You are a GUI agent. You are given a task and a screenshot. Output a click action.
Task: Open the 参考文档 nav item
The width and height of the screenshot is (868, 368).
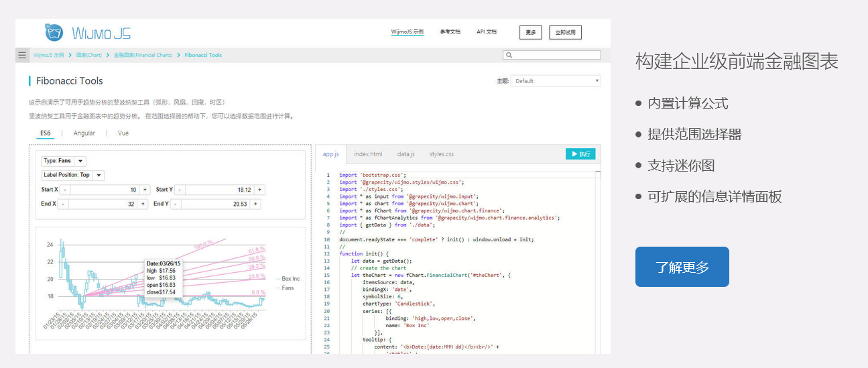(450, 32)
